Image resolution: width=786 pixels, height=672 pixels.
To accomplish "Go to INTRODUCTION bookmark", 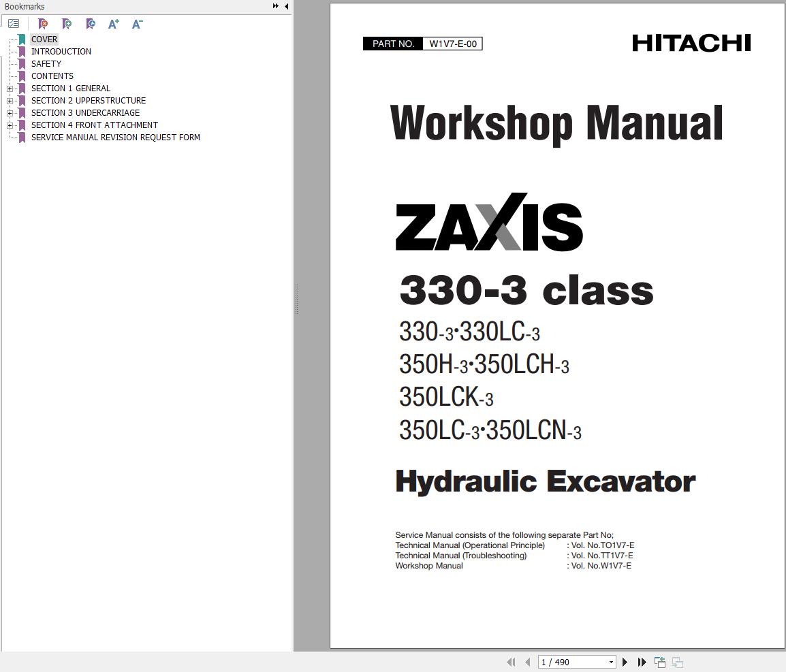I will click(x=61, y=51).
